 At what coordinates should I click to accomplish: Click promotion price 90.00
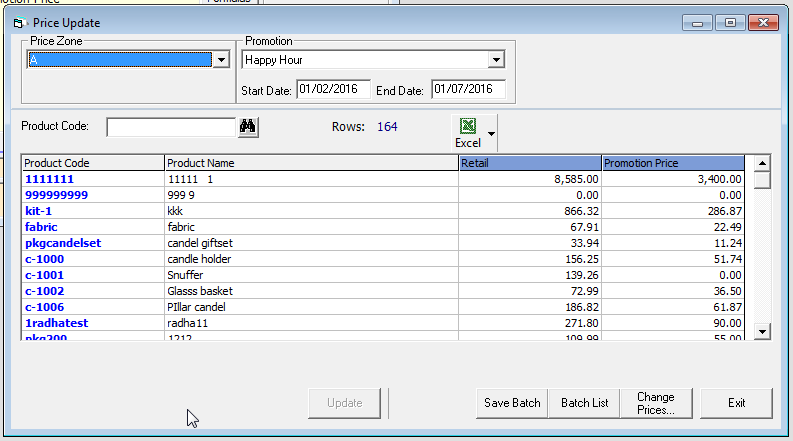click(x=728, y=323)
